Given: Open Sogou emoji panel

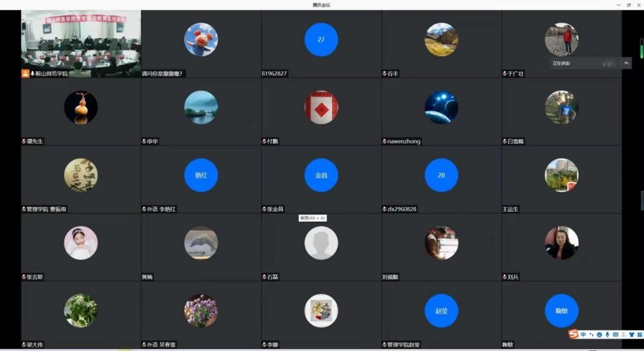Looking at the screenshot, I should coord(599,335).
